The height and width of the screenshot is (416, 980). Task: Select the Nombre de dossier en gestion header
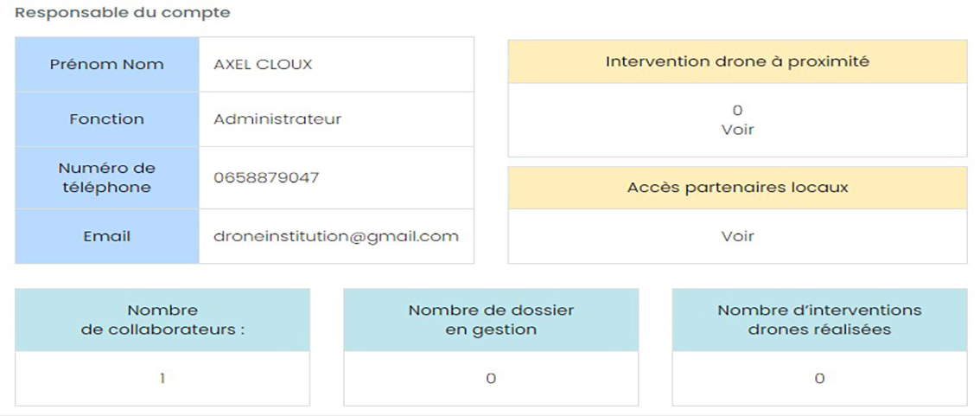[491, 320]
